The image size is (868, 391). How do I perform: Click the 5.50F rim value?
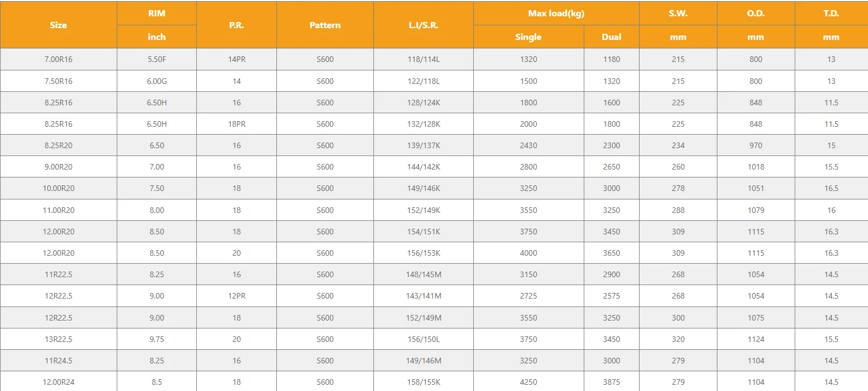coord(157,59)
